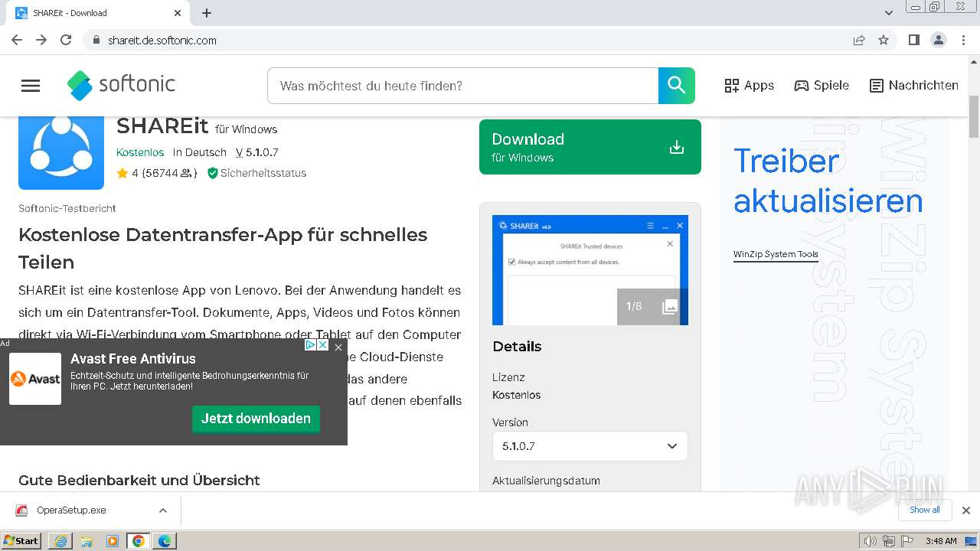Image resolution: width=980 pixels, height=551 pixels.
Task: Close the Avast ad overlay with X
Action: point(338,347)
